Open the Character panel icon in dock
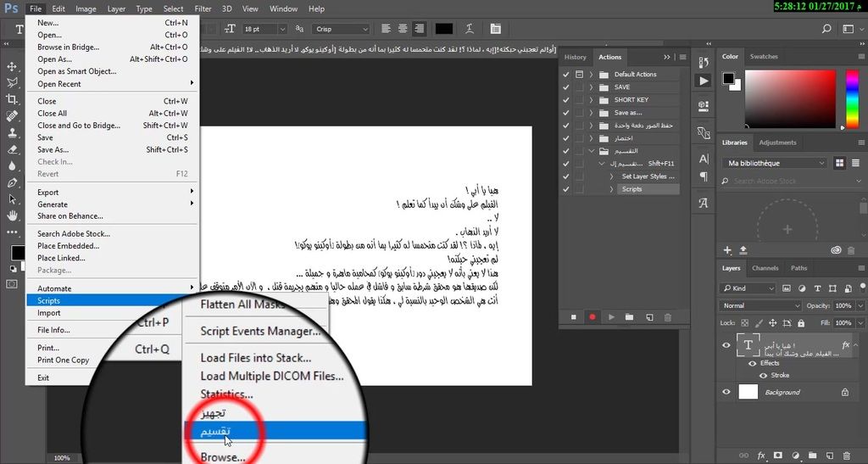 pos(704,159)
